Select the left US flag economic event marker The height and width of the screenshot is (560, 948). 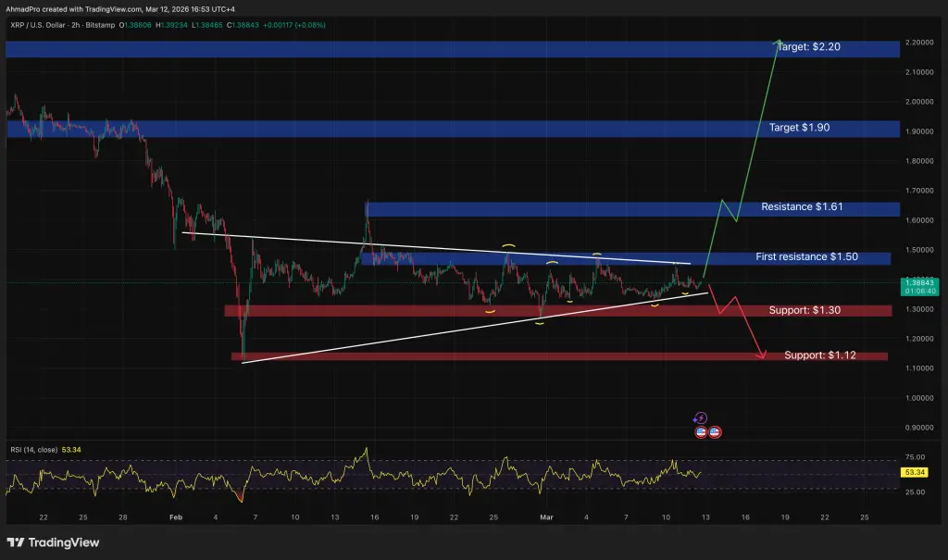click(x=701, y=431)
